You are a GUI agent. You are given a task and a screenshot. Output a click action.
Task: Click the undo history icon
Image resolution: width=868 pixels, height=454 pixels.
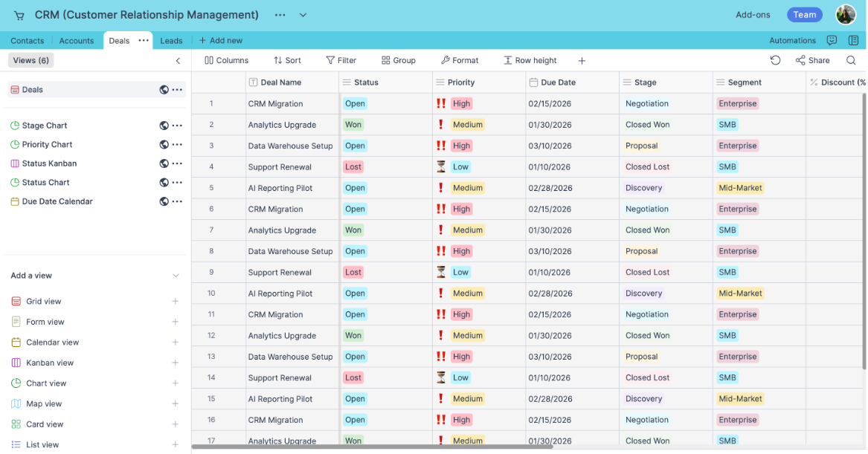[x=775, y=60]
